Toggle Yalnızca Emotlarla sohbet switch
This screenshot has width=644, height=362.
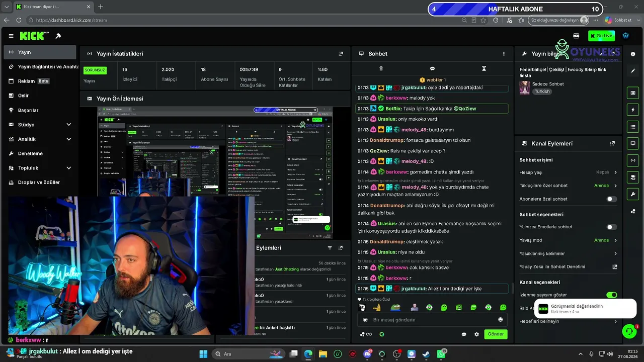(x=611, y=227)
